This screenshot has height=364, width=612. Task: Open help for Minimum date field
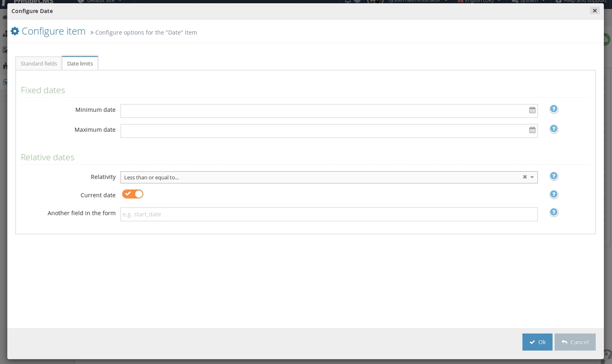pos(554,109)
